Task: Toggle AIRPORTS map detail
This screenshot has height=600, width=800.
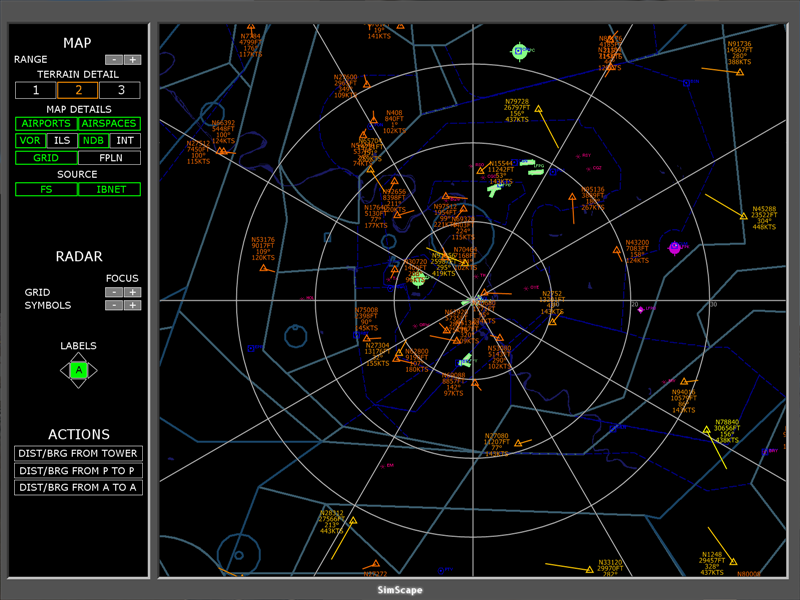Action: coord(46,123)
